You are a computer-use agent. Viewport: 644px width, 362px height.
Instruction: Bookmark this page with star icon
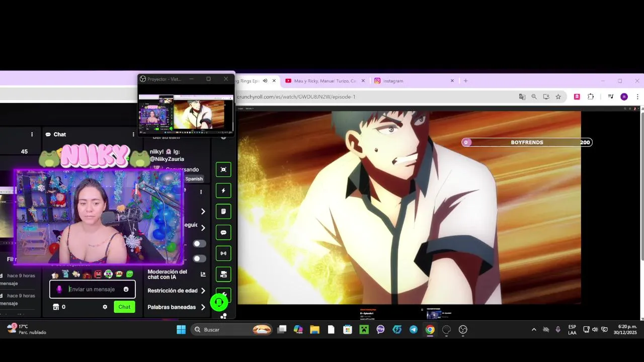click(558, 97)
